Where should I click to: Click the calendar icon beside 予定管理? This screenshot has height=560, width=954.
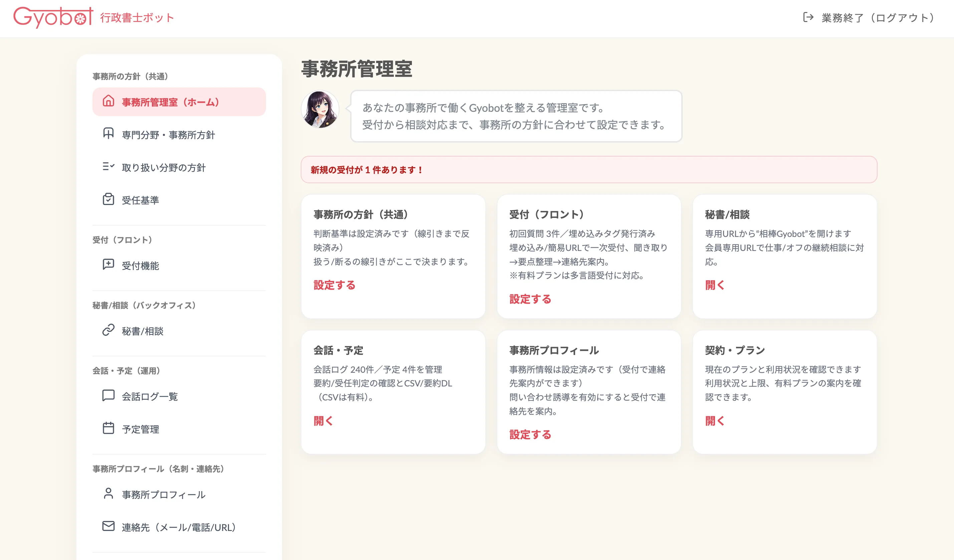(108, 428)
